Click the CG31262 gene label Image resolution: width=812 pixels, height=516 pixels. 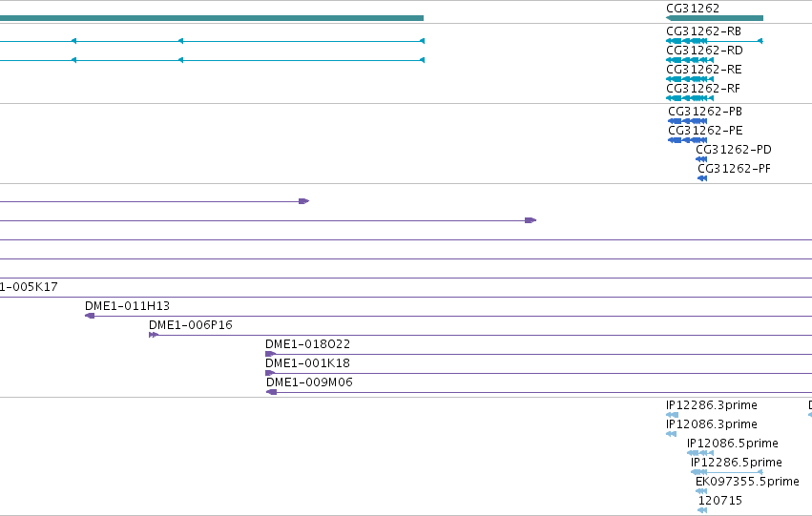693,9
